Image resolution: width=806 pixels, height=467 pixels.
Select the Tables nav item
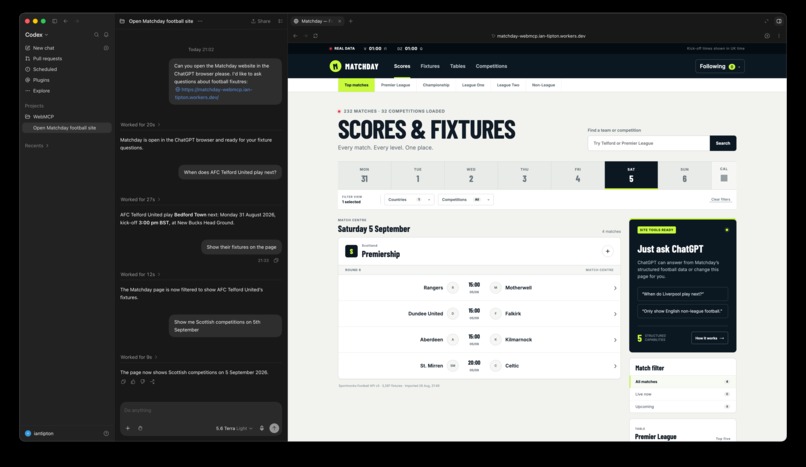click(x=457, y=66)
